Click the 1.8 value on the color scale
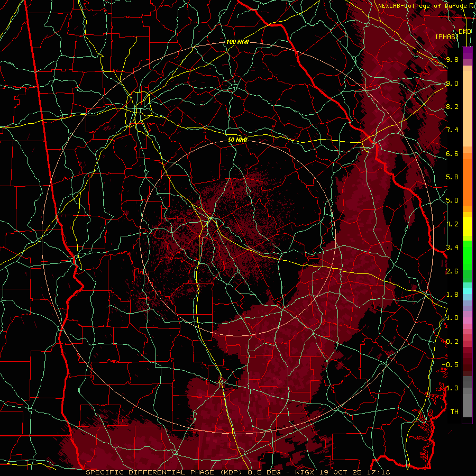This screenshot has width=476, height=476. tap(452, 295)
